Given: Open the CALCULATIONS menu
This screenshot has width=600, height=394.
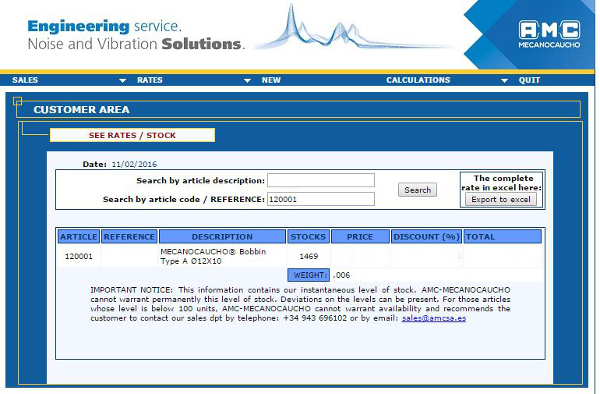Looking at the screenshot, I should [x=418, y=80].
